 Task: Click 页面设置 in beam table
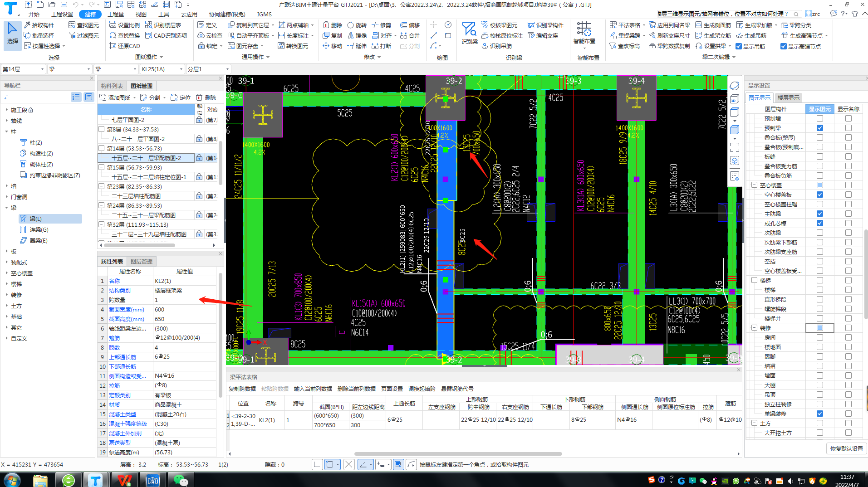coord(392,389)
